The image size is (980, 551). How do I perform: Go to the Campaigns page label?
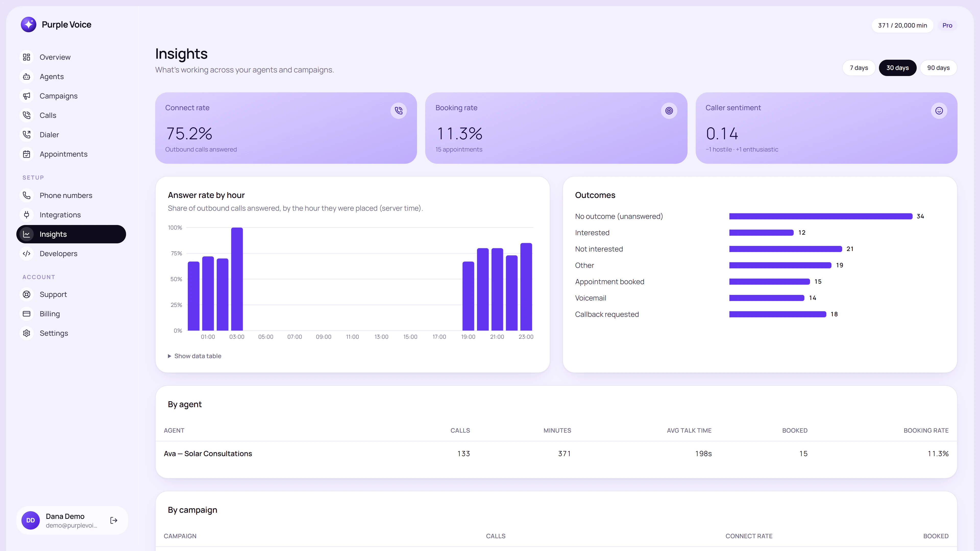point(59,96)
